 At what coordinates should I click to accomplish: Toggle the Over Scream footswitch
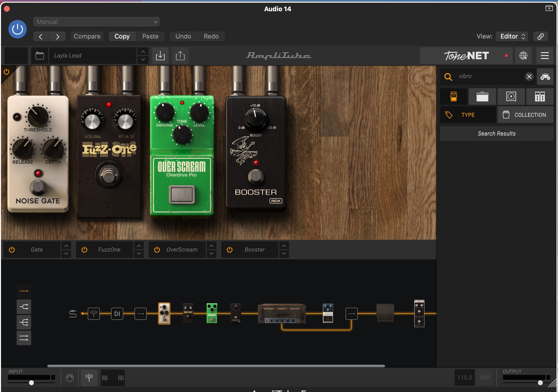click(x=182, y=195)
